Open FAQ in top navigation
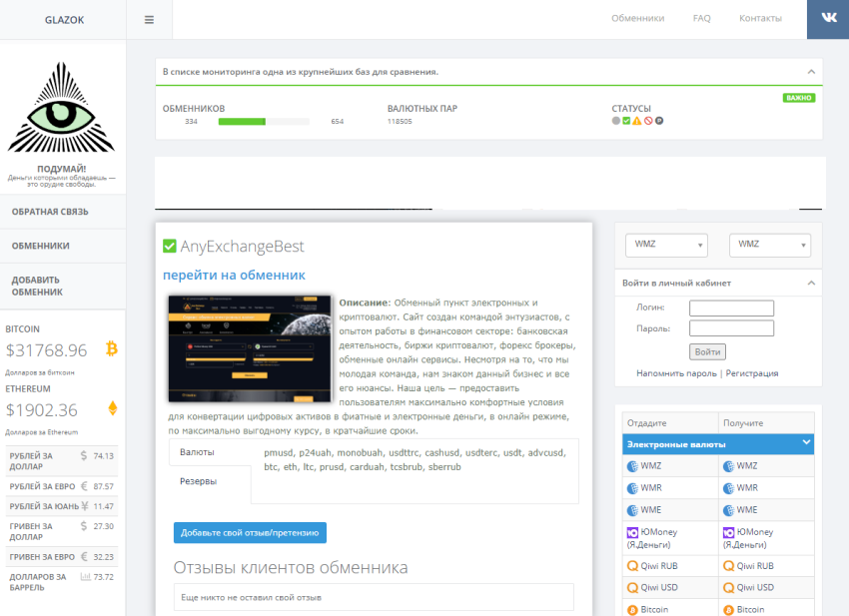Screen dimensions: 849x616 click(702, 18)
